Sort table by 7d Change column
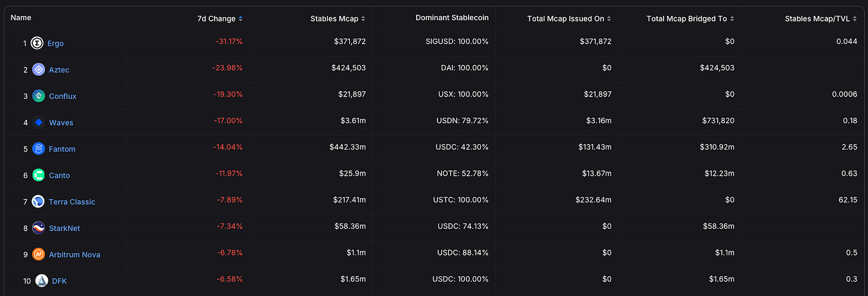This screenshot has width=868, height=296. point(219,18)
